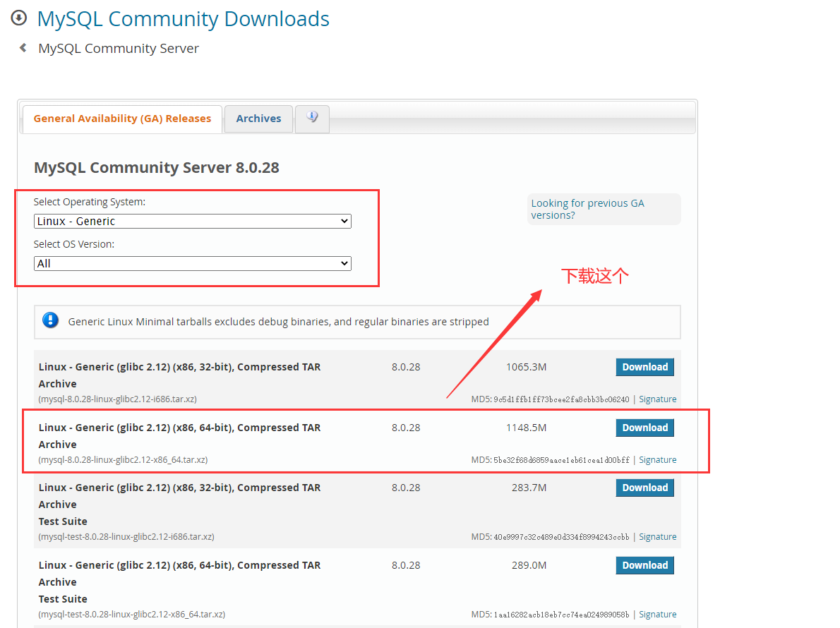Open MySQL Community Downloads heading link

tap(184, 19)
